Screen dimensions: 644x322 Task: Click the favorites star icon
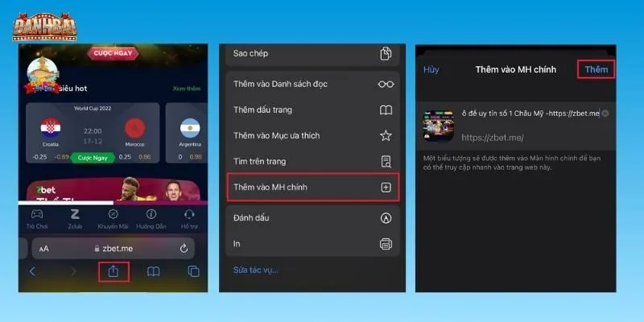click(386, 135)
